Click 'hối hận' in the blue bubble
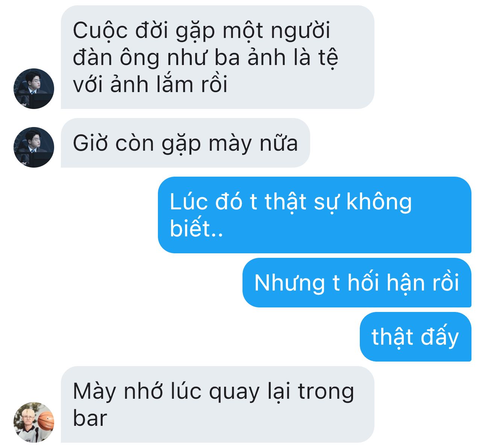This screenshot has height=448, width=485. pos(382,282)
